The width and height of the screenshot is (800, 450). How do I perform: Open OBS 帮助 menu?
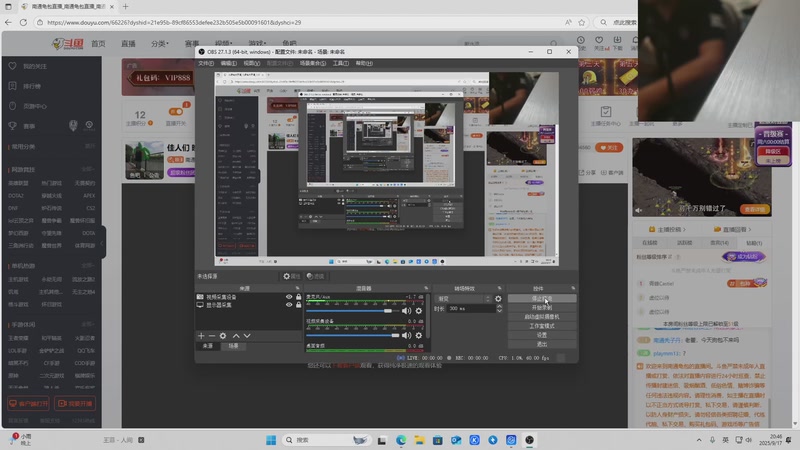[364, 63]
